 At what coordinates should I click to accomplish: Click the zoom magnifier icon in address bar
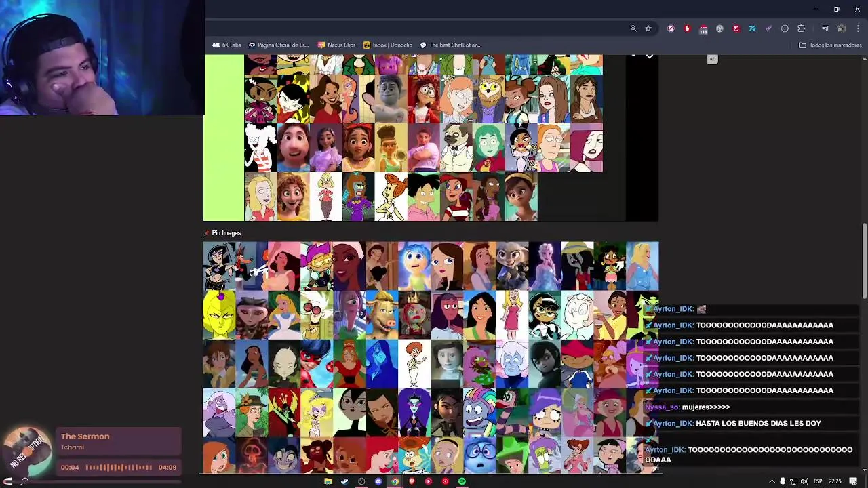click(x=633, y=28)
